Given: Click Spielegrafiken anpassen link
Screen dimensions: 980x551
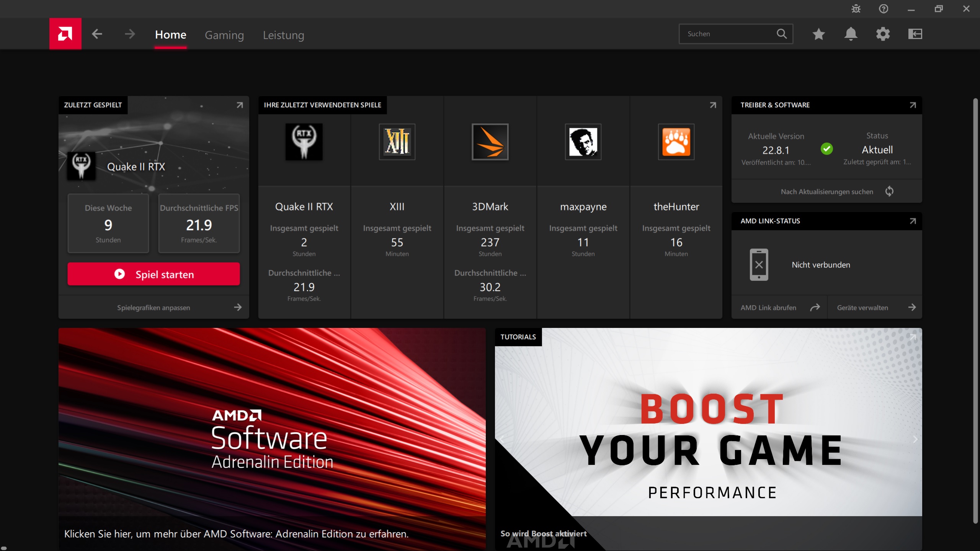Looking at the screenshot, I should 154,307.
